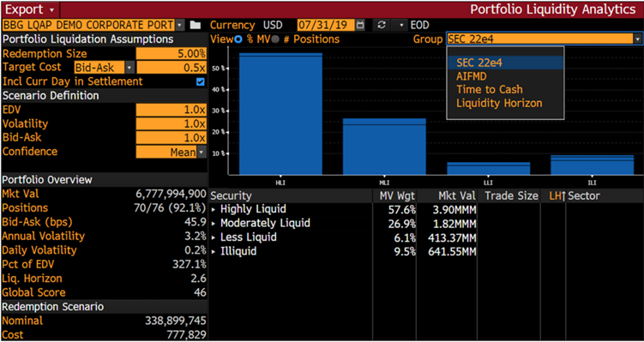
Task: Open the calendar date picker icon
Action: pos(360,25)
